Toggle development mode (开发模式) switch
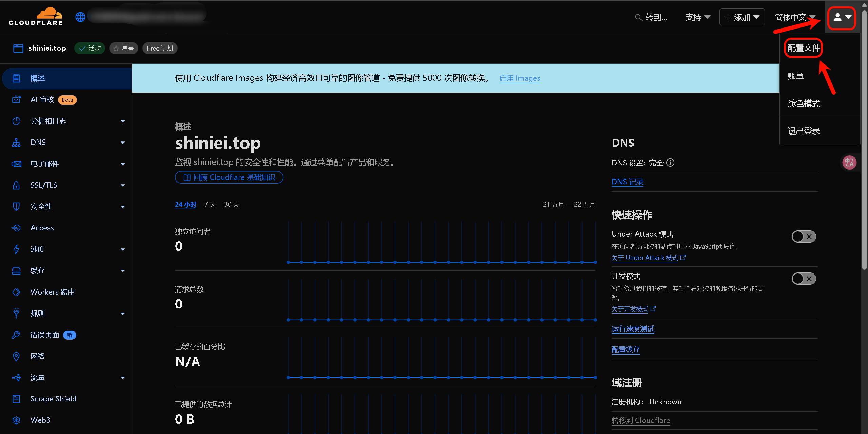 click(804, 279)
